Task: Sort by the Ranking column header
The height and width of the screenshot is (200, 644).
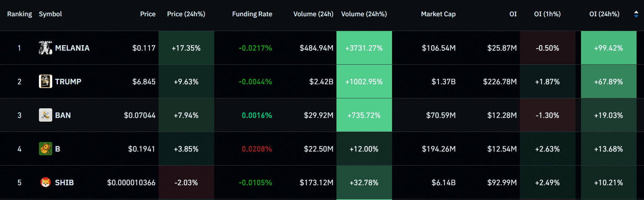Action: click(x=20, y=14)
